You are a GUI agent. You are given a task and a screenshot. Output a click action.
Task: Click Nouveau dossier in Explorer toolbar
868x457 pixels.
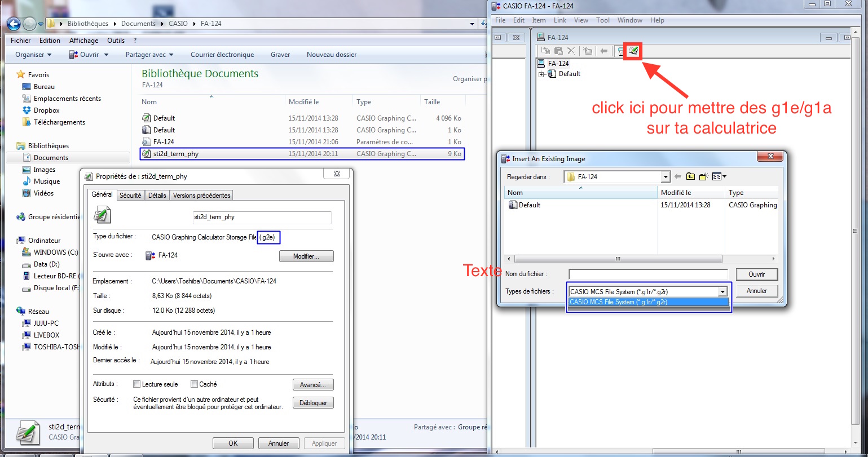click(332, 55)
